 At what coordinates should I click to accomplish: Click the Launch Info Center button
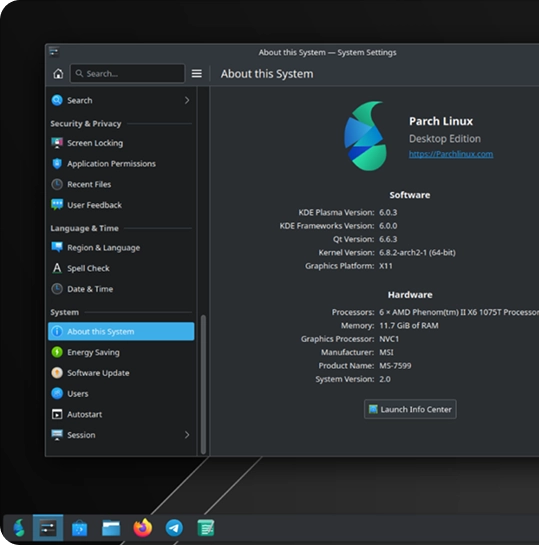click(410, 409)
